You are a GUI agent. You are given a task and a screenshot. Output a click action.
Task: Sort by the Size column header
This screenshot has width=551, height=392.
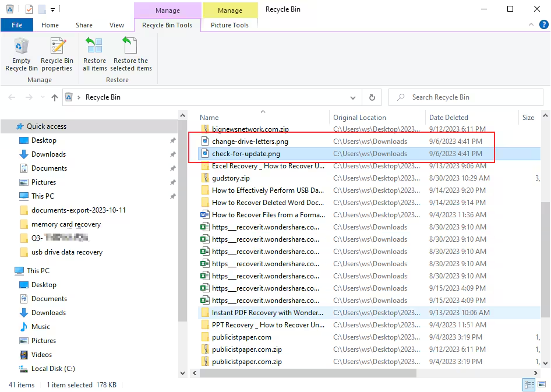529,117
